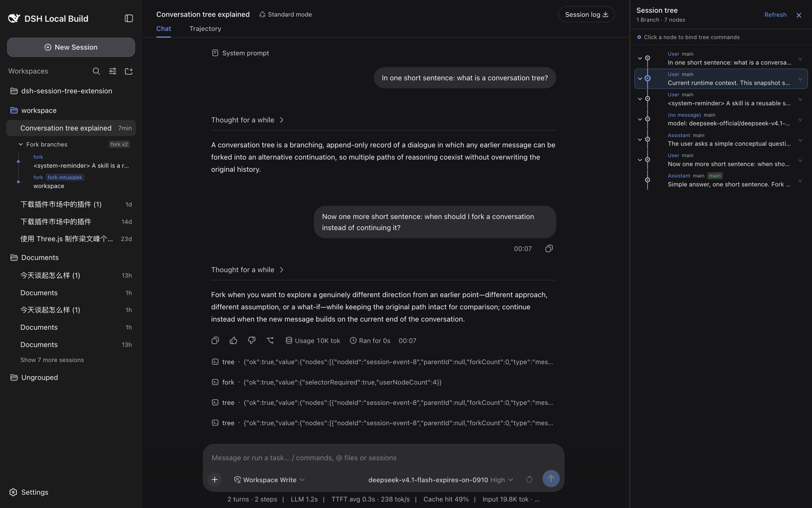This screenshot has width=812, height=508.
Task: Open the dsh-session-tree-extension workspace folder
Action: point(71,91)
